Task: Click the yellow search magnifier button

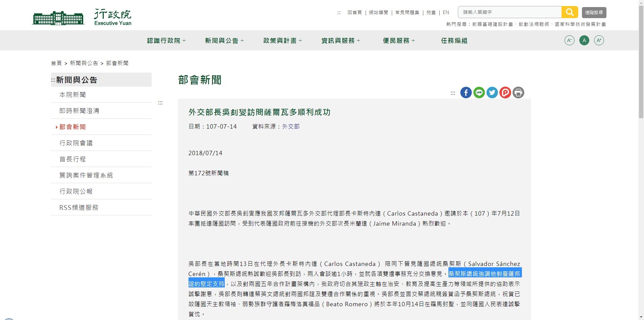Action: (x=570, y=12)
